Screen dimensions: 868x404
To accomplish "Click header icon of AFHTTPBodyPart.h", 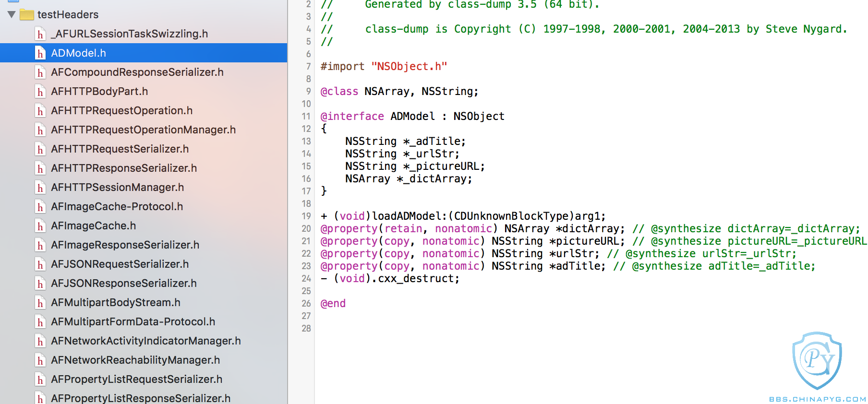I will [x=40, y=92].
